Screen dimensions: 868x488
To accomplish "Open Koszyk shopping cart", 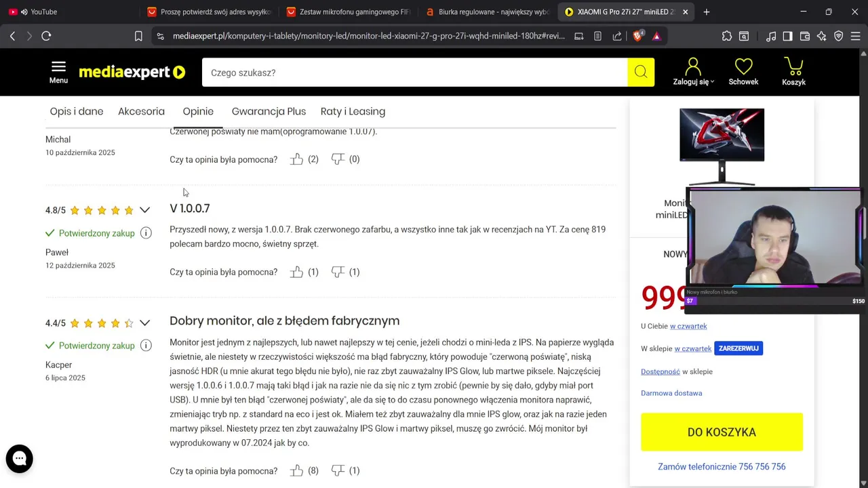I will coord(793,72).
